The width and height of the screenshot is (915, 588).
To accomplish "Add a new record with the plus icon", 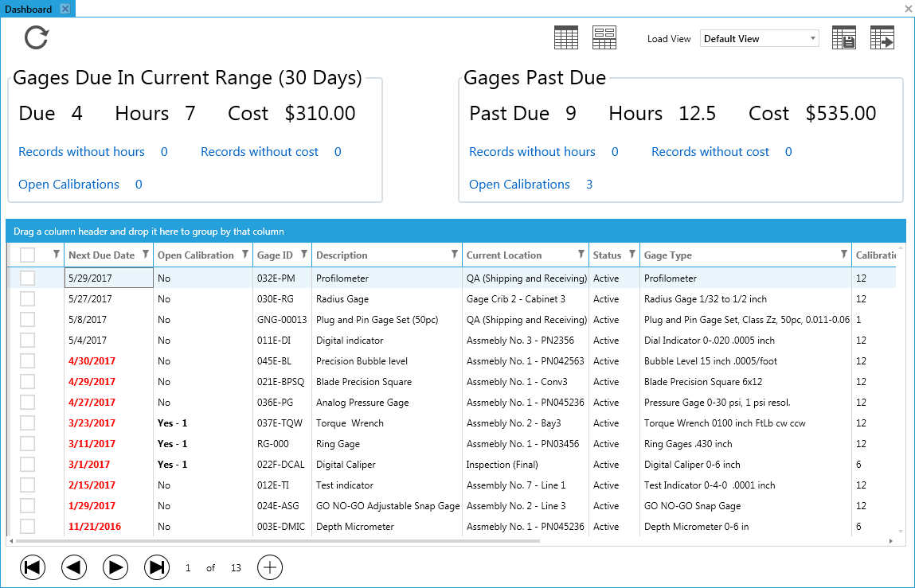I will click(269, 567).
